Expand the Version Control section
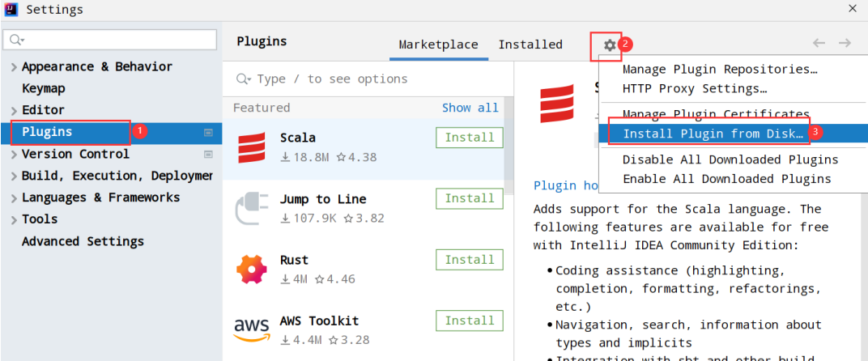Screen dimensions: 868x361 pos(15,155)
